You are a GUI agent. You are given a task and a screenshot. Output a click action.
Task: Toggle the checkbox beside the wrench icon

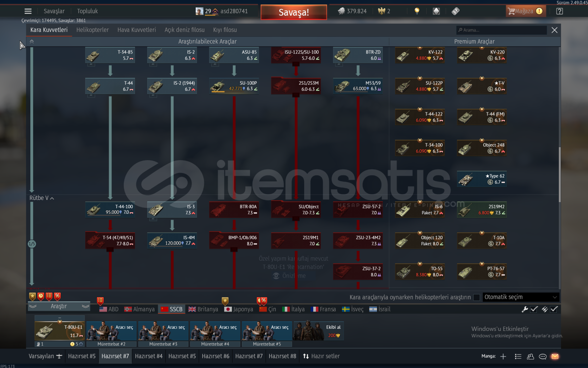point(534,309)
